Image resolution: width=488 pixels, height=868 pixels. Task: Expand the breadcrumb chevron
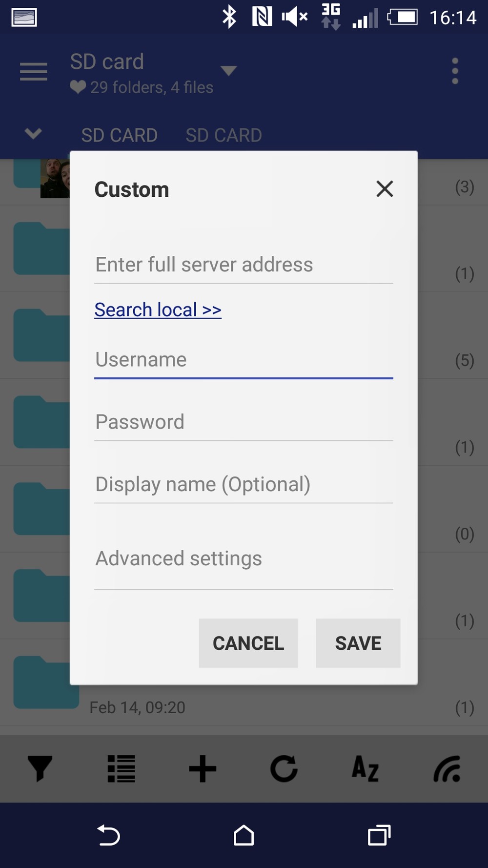[x=33, y=133]
